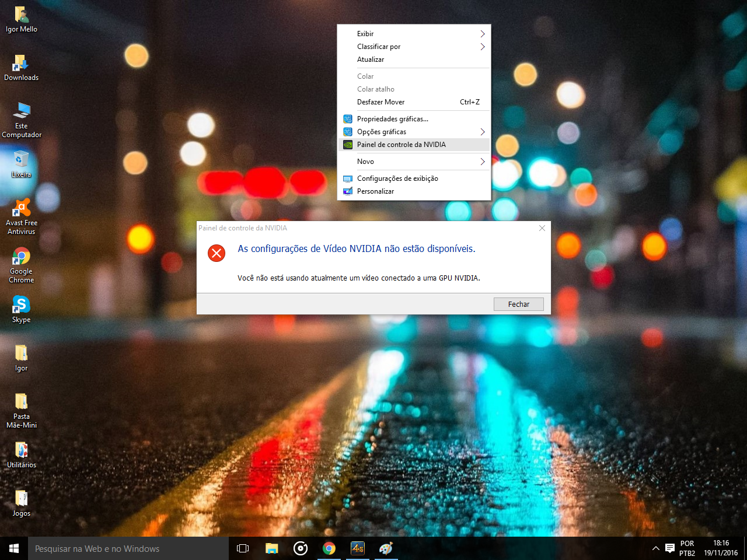Open the clock showing 18:16
747x560 pixels.
tap(721, 548)
